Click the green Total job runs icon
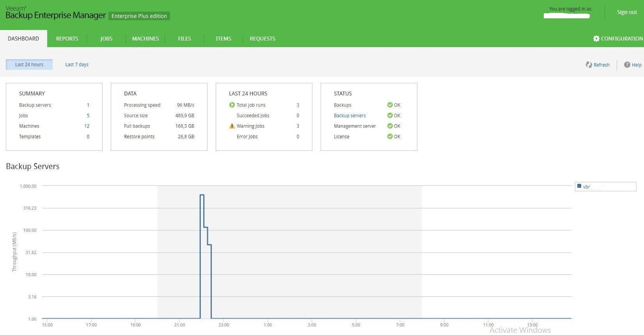644x335 pixels. (232, 105)
